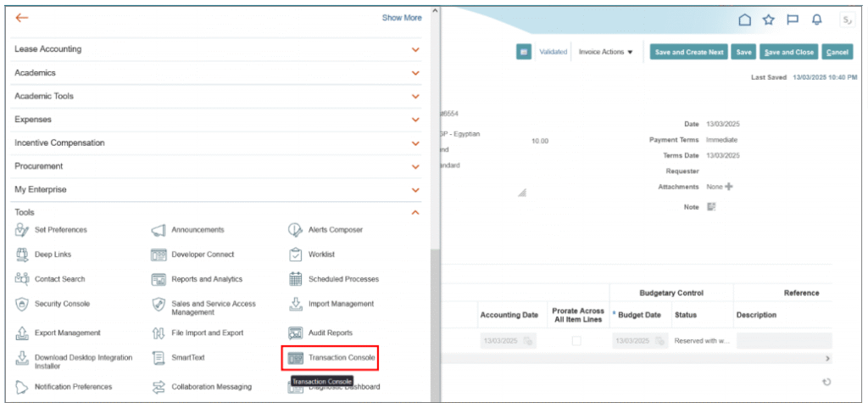Open the notifications bell icon
The width and height of the screenshot is (868, 403).
coord(817,20)
